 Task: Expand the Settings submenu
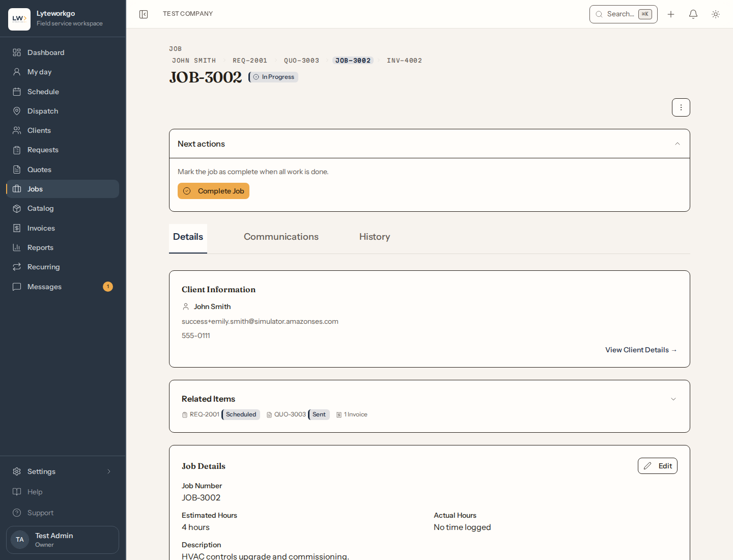pyautogui.click(x=63, y=471)
